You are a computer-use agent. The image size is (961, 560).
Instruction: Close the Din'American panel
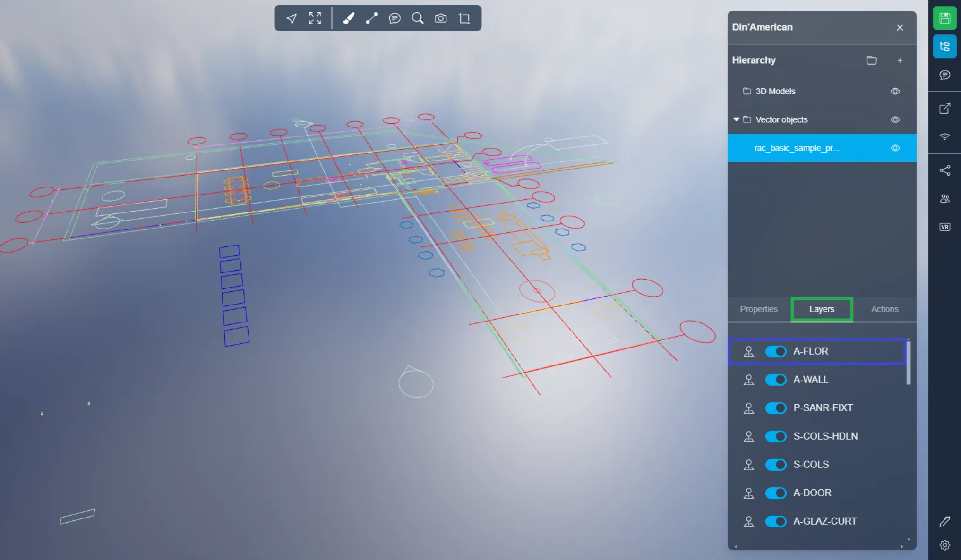point(900,27)
